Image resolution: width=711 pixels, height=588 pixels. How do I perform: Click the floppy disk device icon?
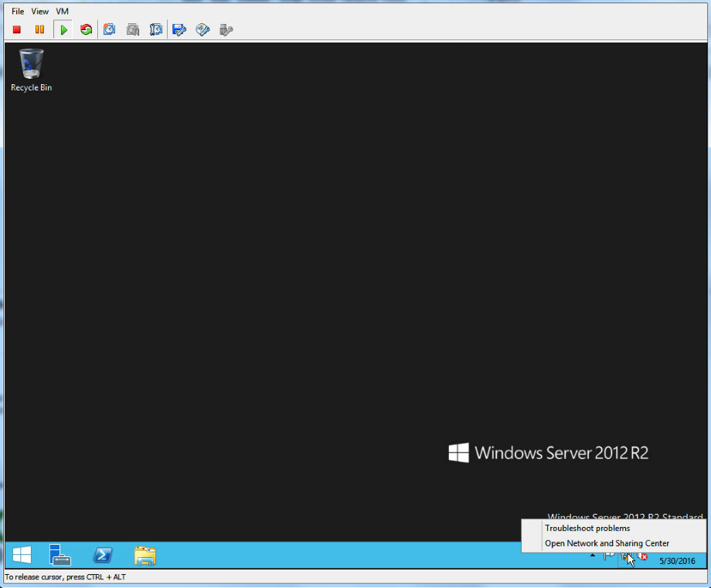tap(179, 30)
